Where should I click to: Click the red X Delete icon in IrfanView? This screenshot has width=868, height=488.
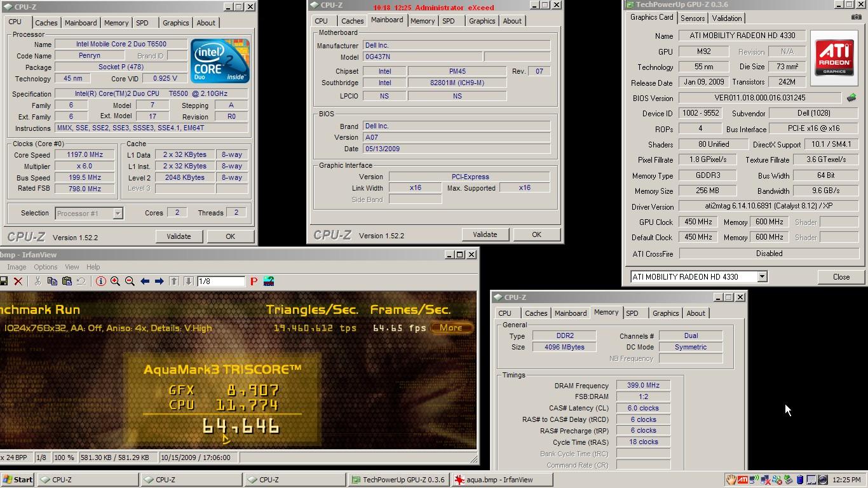click(18, 281)
